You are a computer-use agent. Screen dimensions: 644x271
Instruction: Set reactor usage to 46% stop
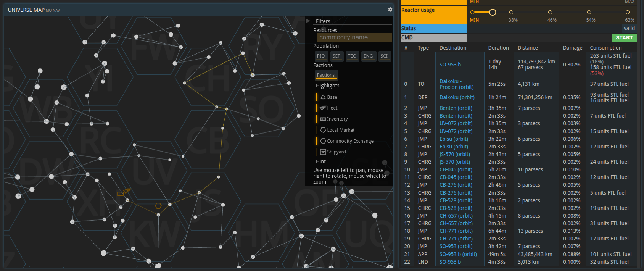(x=550, y=12)
